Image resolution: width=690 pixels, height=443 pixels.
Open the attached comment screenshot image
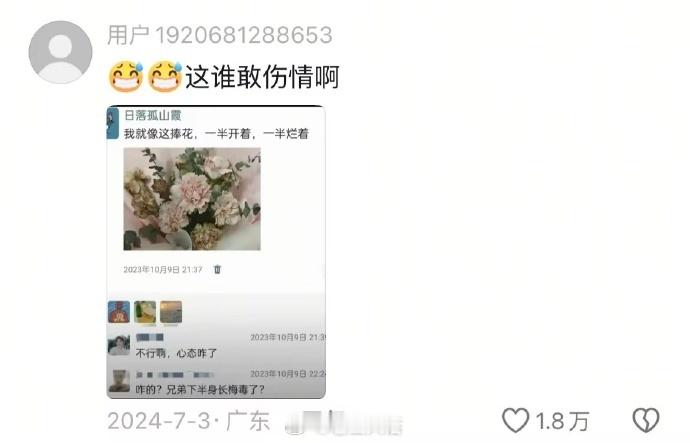tap(216, 252)
